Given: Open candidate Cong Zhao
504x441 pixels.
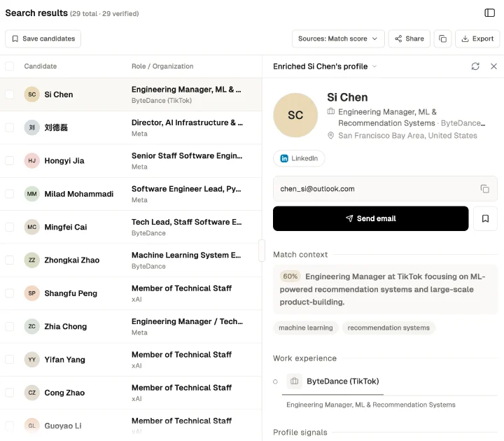Looking at the screenshot, I should pos(64,393).
